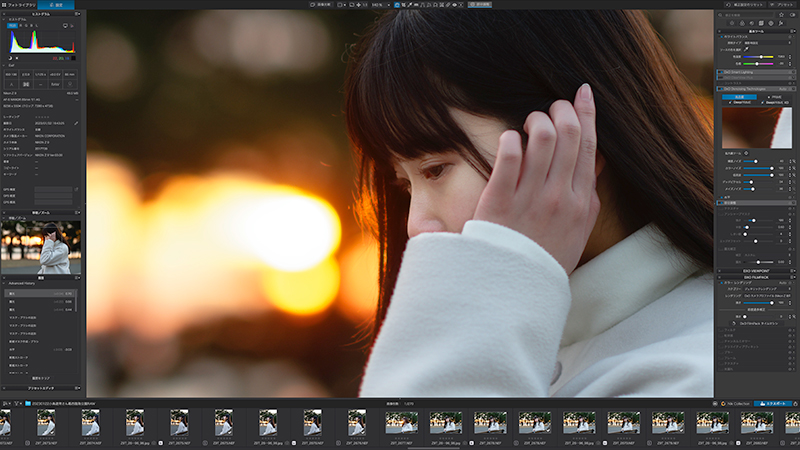
Task: Toggle DxO ClearView Plus correction
Action: pyautogui.click(x=720, y=78)
